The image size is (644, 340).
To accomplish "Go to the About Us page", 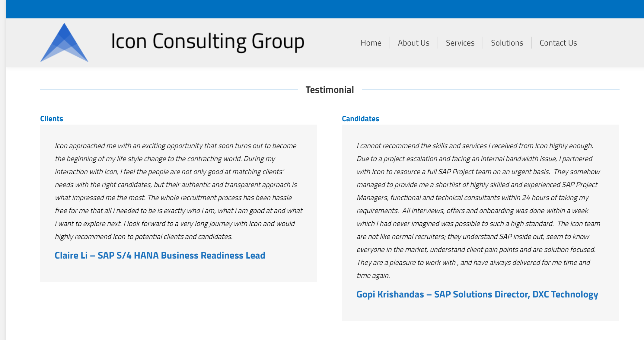I will point(413,43).
